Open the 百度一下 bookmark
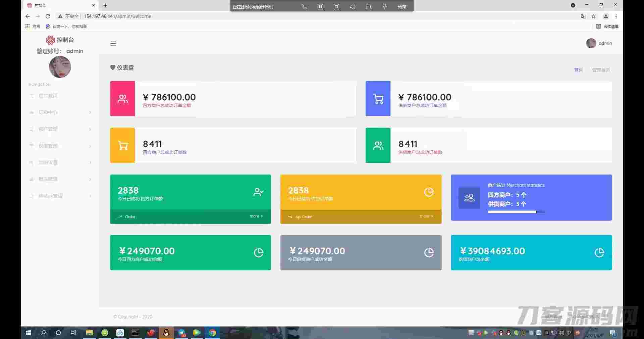 tap(66, 26)
